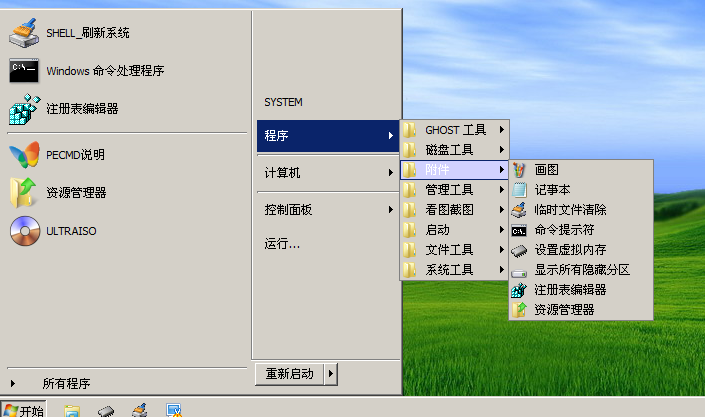Click the 设置虚拟内存 chip icon
This screenshot has width=705, height=417.
pos(519,251)
